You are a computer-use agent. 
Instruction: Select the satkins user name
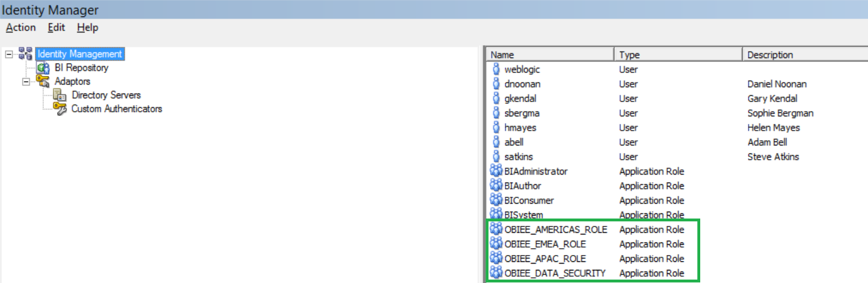click(x=519, y=157)
